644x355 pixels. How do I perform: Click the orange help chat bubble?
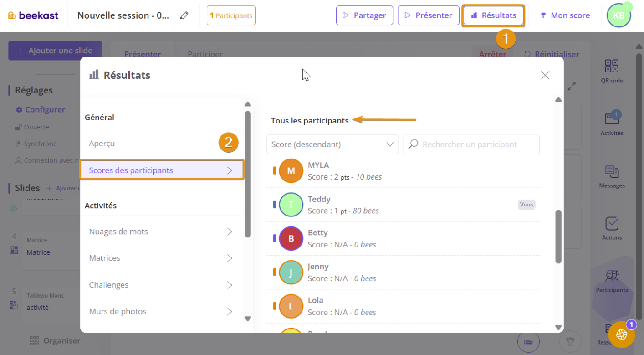coord(622,334)
